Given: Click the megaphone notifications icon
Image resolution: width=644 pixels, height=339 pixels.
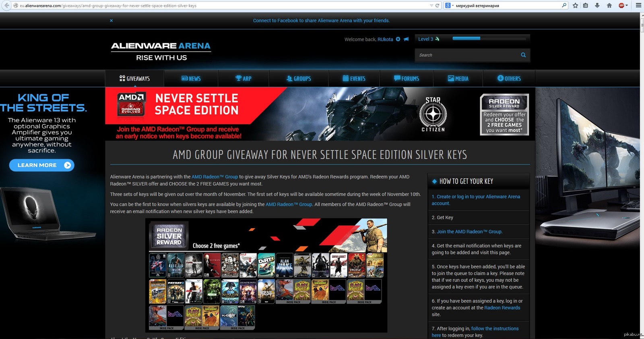Looking at the screenshot, I should pos(407,39).
